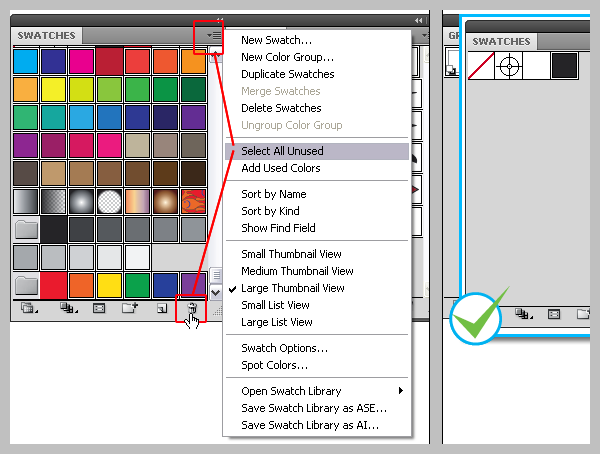Switch to Small Thumbnail View

(x=291, y=254)
